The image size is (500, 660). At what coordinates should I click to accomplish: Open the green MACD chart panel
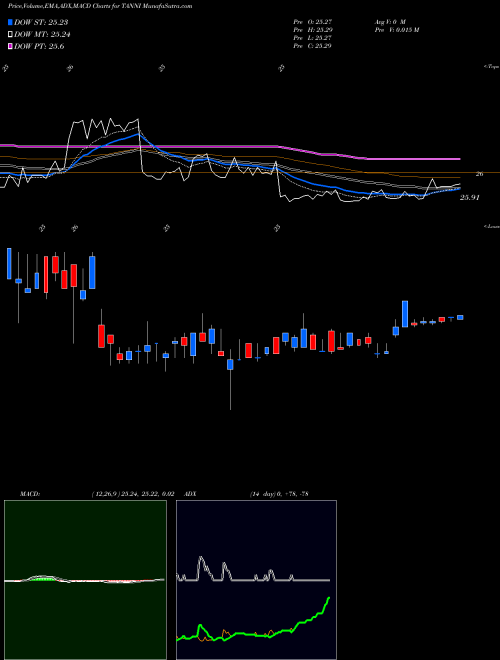(85, 580)
